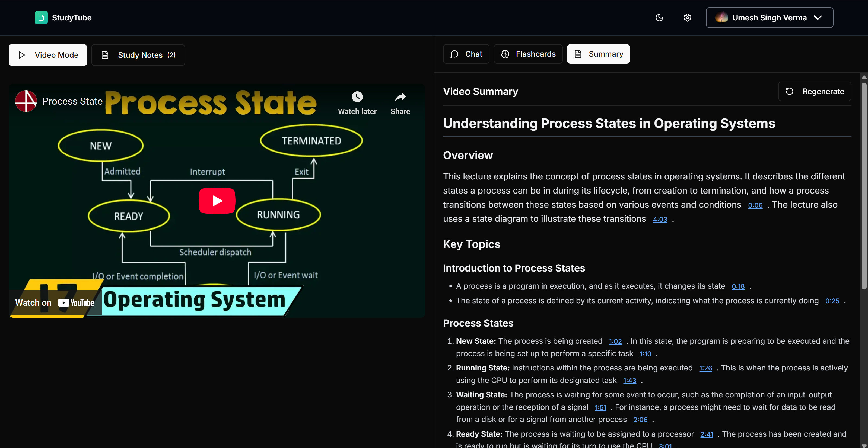Expand the Umesh Singh Verma account dropdown
Viewport: 868px width, 448px height.
(769, 18)
